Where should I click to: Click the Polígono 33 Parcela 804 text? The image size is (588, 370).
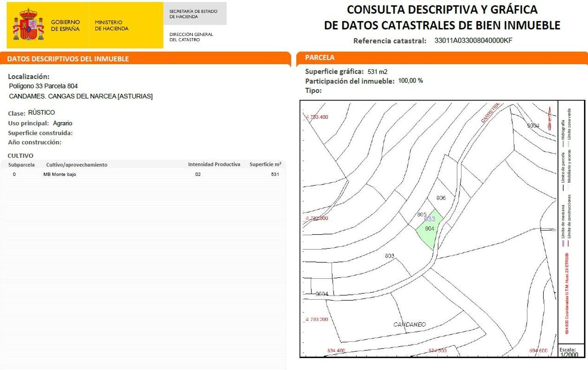tap(44, 86)
